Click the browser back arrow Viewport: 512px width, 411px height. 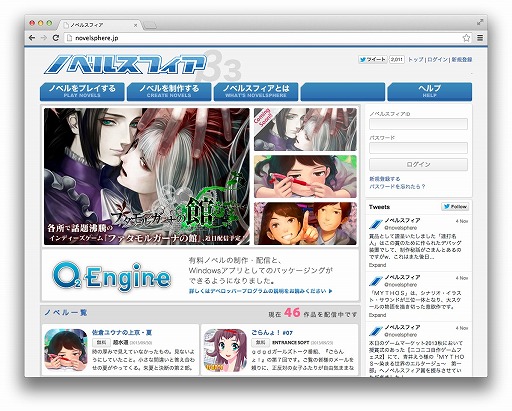click(x=32, y=38)
